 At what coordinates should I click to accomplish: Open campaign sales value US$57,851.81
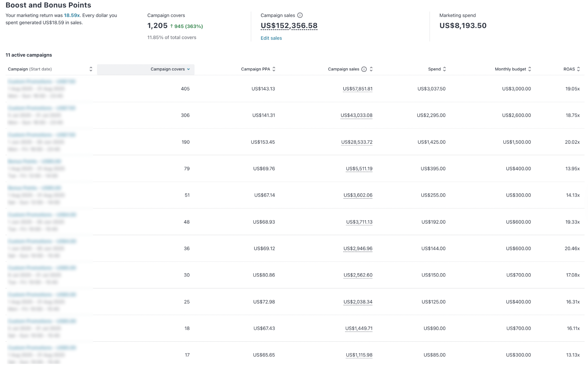[357, 89]
